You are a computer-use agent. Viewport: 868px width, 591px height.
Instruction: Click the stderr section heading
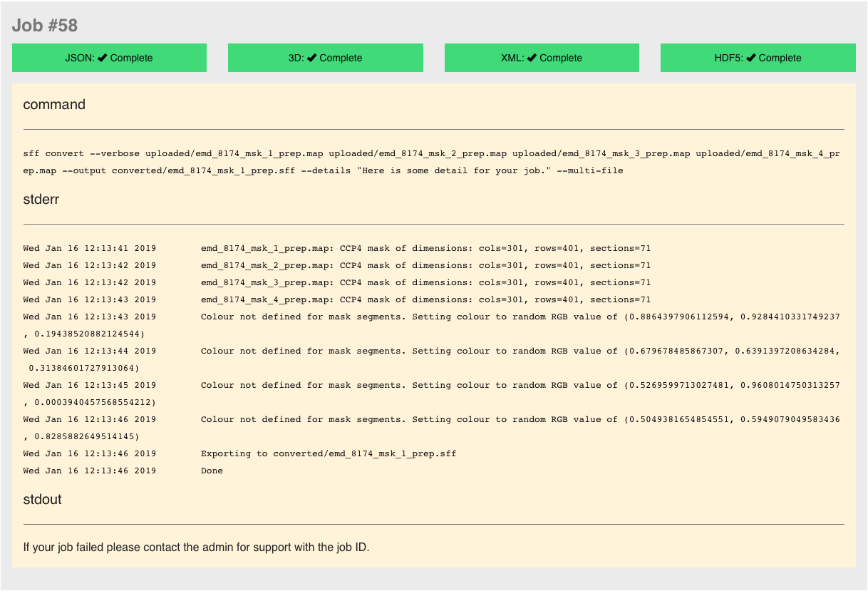coord(41,200)
